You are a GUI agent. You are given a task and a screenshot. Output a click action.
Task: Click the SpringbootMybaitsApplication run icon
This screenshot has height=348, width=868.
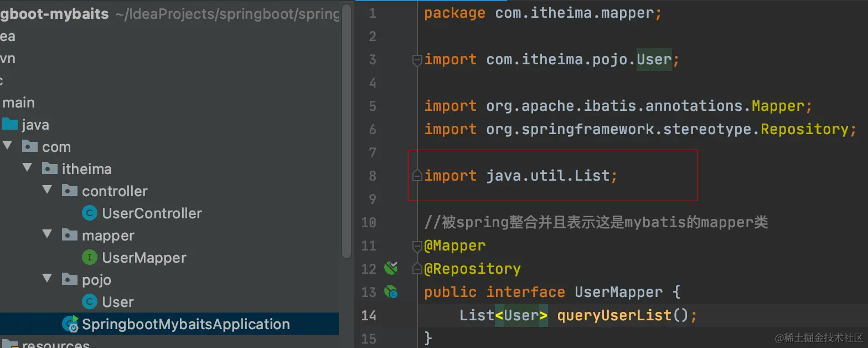coord(70,324)
